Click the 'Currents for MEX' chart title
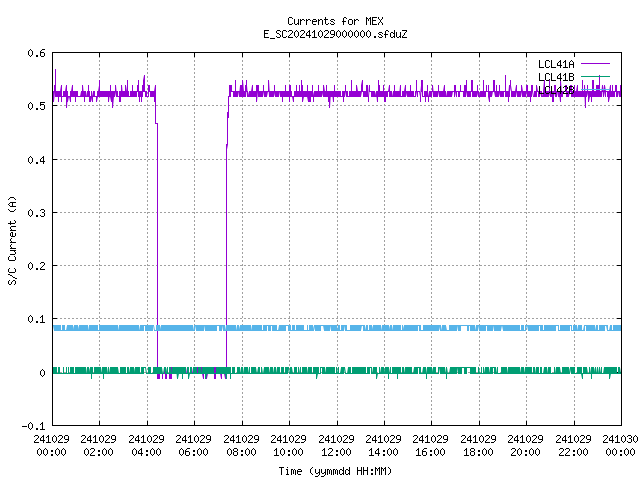Viewport: 640px width, 480px height. (x=335, y=21)
